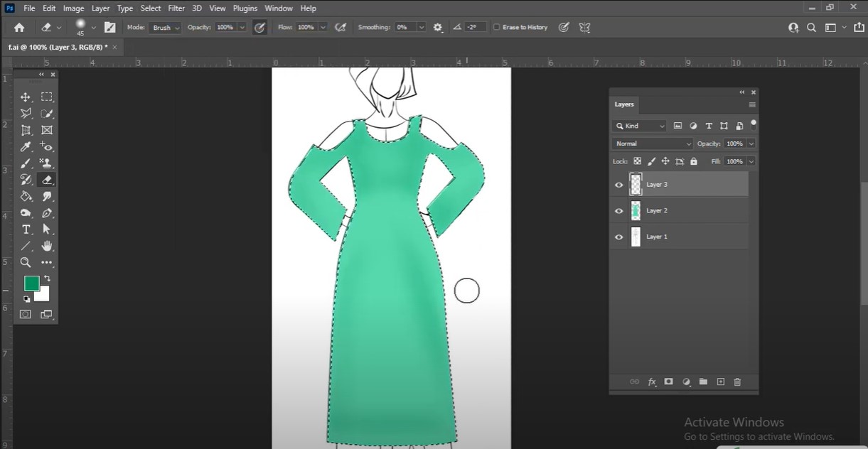Select the Zoom tool
This screenshot has width=868, height=449.
(x=26, y=262)
